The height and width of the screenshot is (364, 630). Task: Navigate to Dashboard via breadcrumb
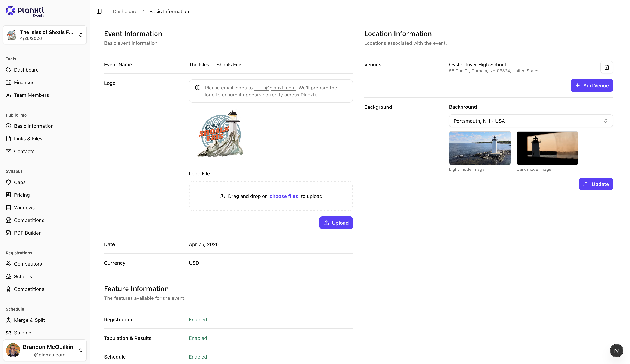click(x=125, y=11)
